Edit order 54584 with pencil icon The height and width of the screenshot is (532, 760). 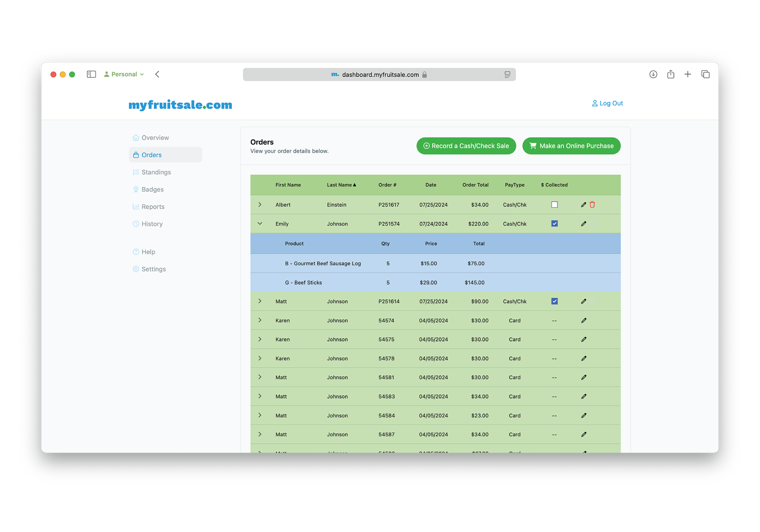point(584,415)
